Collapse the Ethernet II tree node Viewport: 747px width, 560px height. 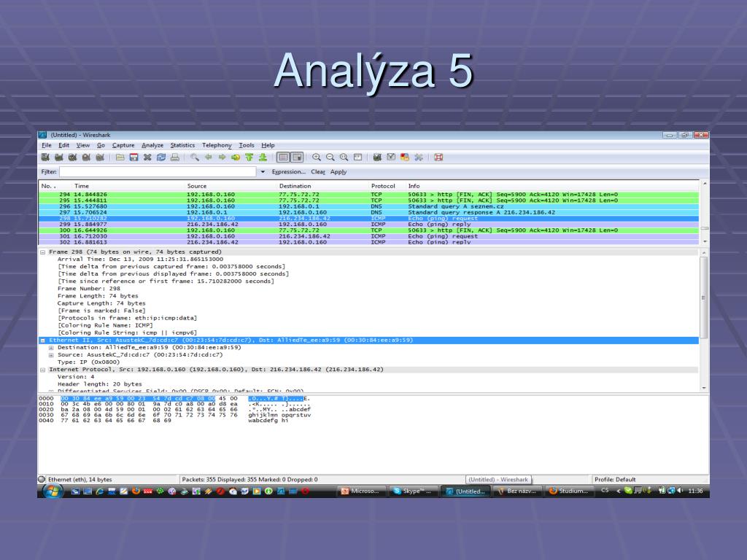[43, 341]
